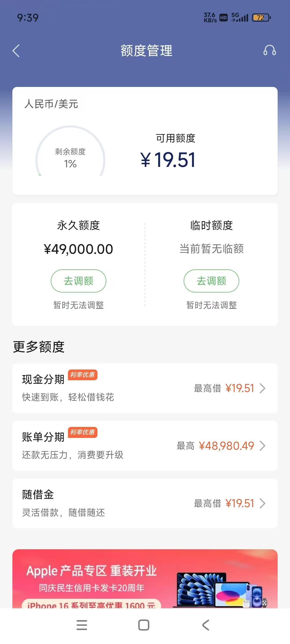Tap the 5G signal strength icon

pyautogui.click(x=240, y=17)
